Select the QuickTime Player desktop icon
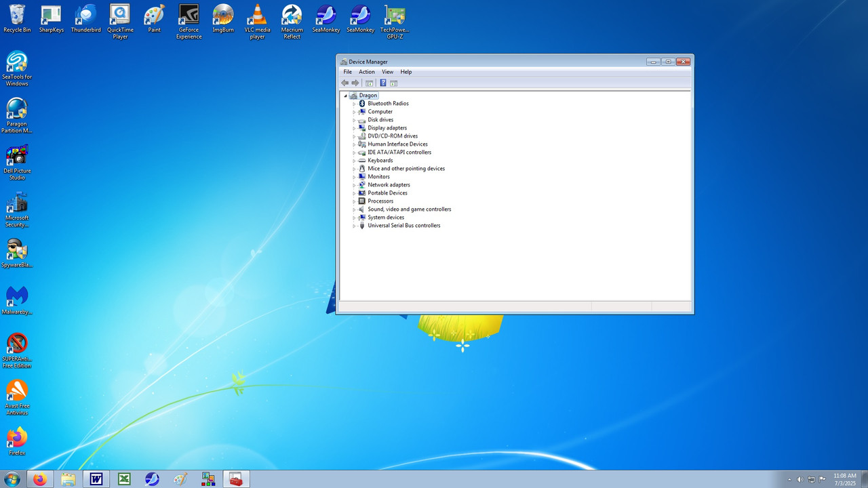 tap(120, 21)
